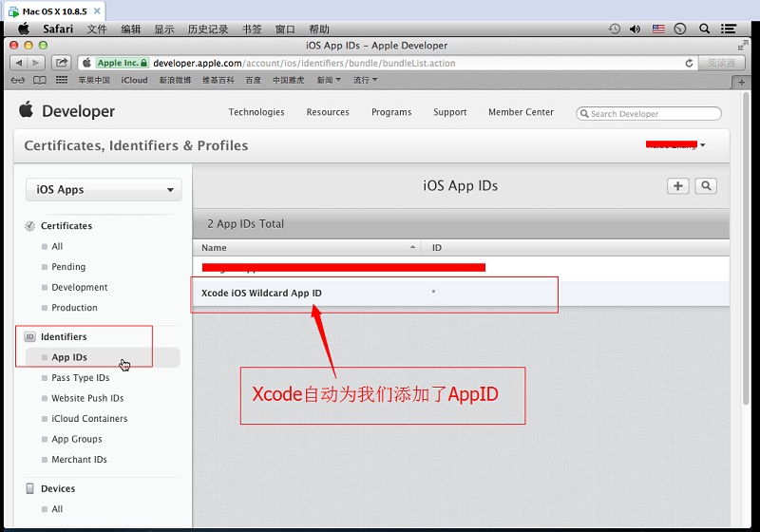Go back with Safari's back arrow
The width and height of the screenshot is (760, 532).
(x=18, y=63)
